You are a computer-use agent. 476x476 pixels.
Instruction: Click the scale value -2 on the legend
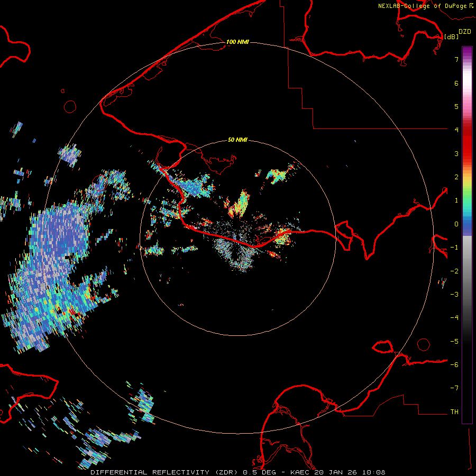pos(454,271)
